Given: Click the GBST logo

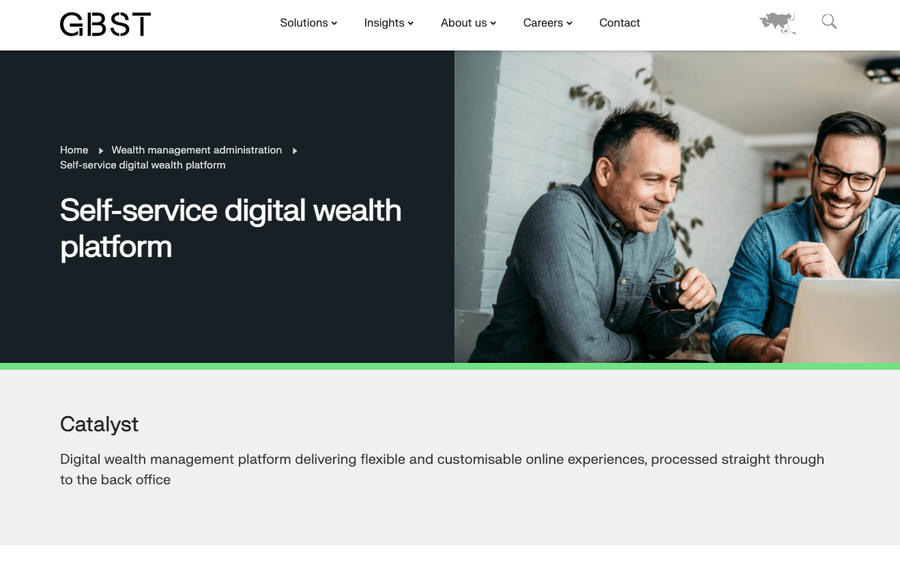Looking at the screenshot, I should pos(105,24).
